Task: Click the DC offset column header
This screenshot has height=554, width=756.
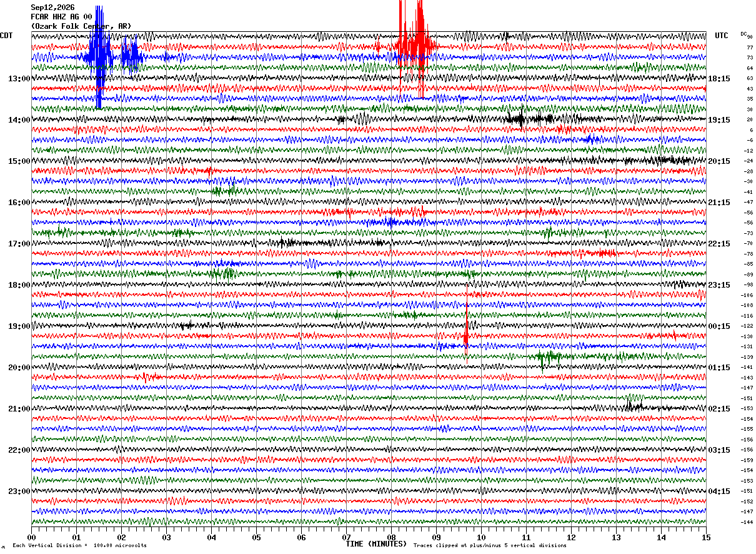Action: 744,34
